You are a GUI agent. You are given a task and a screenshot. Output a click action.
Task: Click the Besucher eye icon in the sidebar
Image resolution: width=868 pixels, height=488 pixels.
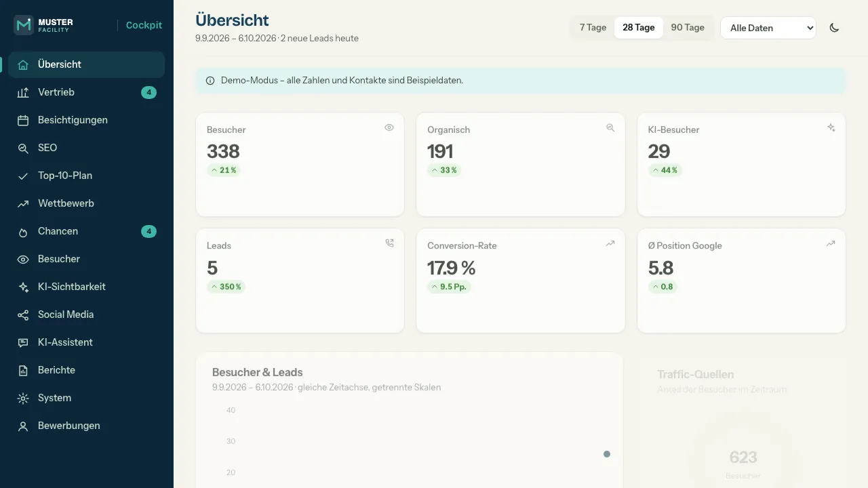click(x=23, y=259)
